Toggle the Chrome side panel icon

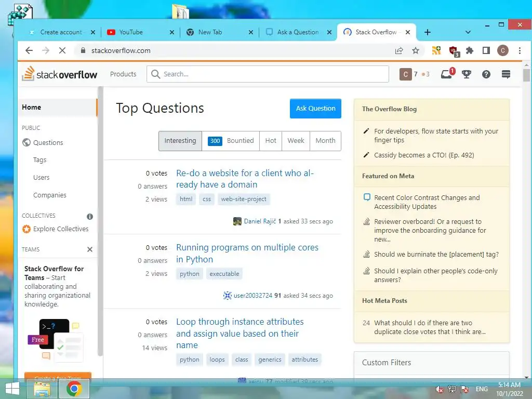(x=486, y=50)
